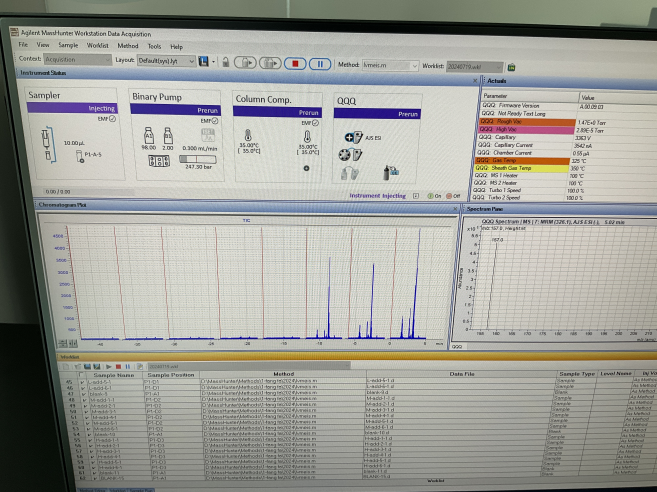
Task: Click the worklist red stop icon
Action: coord(118,366)
